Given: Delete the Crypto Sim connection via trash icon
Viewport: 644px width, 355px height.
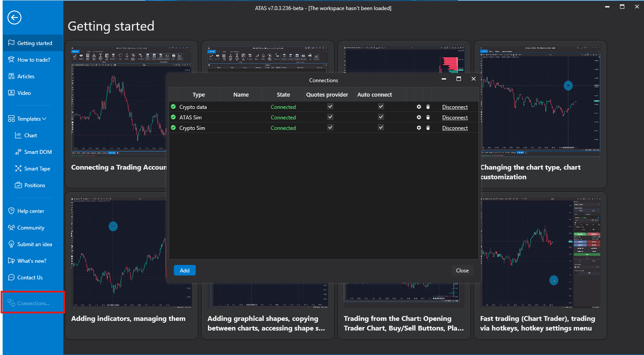Looking at the screenshot, I should (428, 128).
